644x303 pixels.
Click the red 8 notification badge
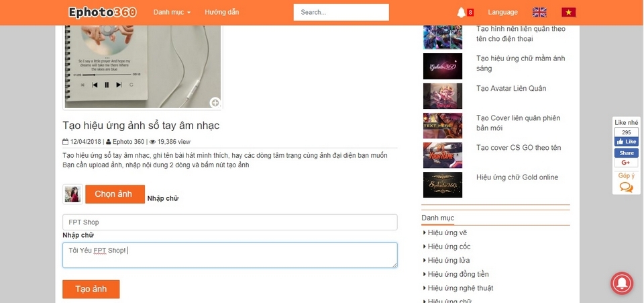[470, 12]
